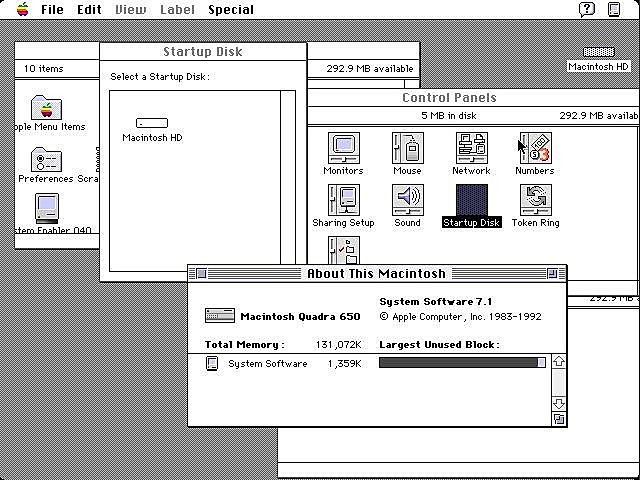Click the up arrow in About This Macintosh scrollbar
Viewport: 640px width, 480px height.
point(559,361)
